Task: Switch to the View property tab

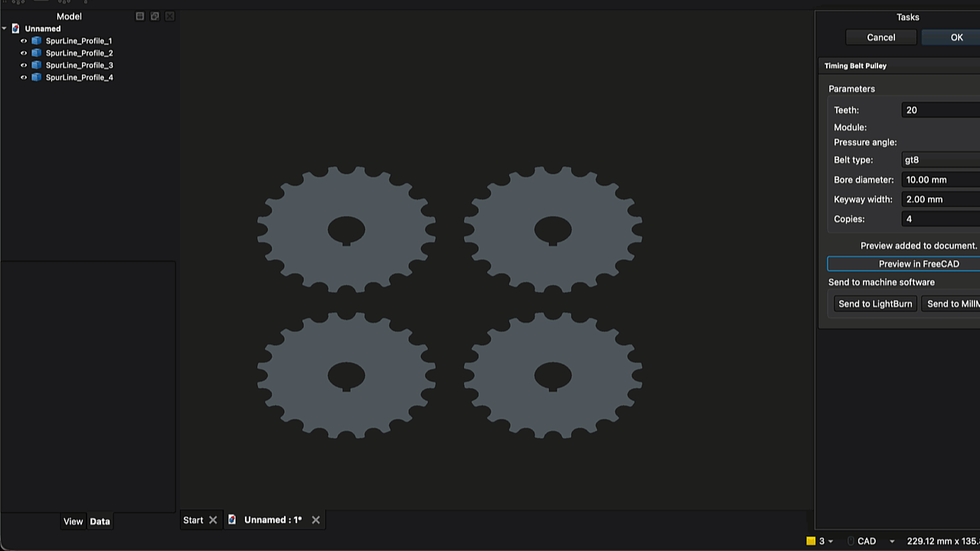Action: click(x=73, y=521)
